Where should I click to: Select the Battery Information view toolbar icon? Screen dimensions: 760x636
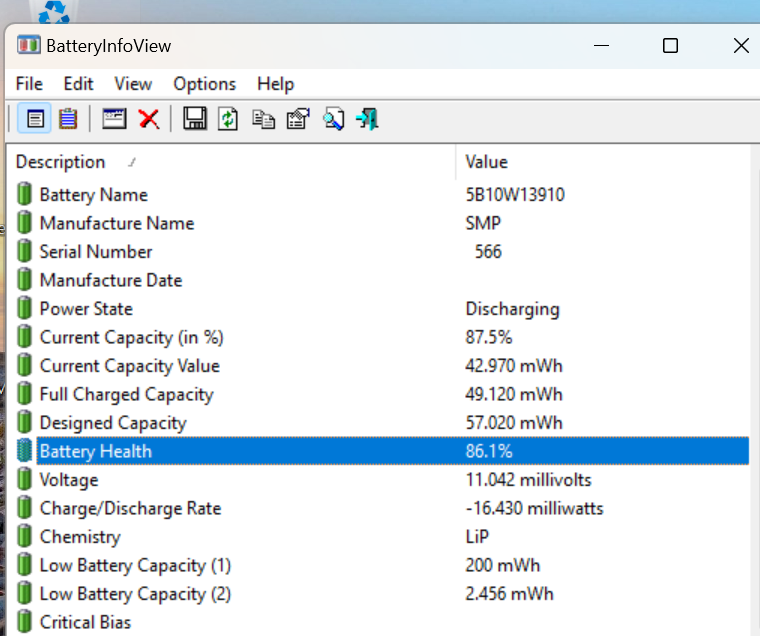[34, 118]
